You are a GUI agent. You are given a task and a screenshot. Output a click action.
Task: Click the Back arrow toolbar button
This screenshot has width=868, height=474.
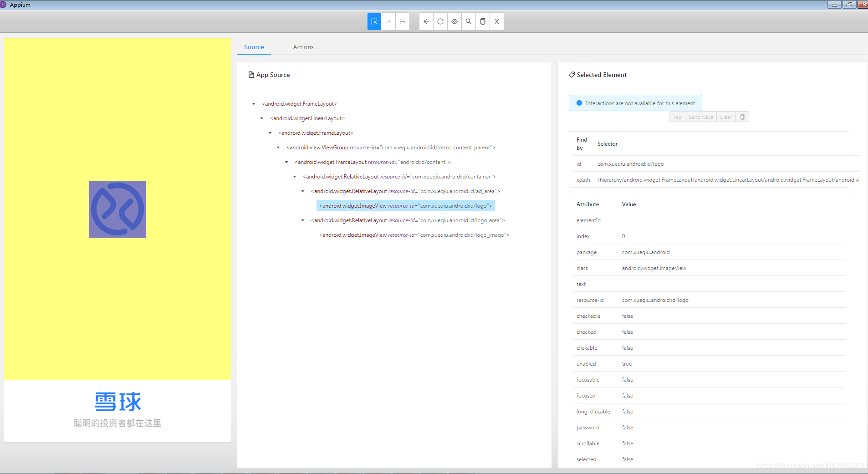coord(426,21)
